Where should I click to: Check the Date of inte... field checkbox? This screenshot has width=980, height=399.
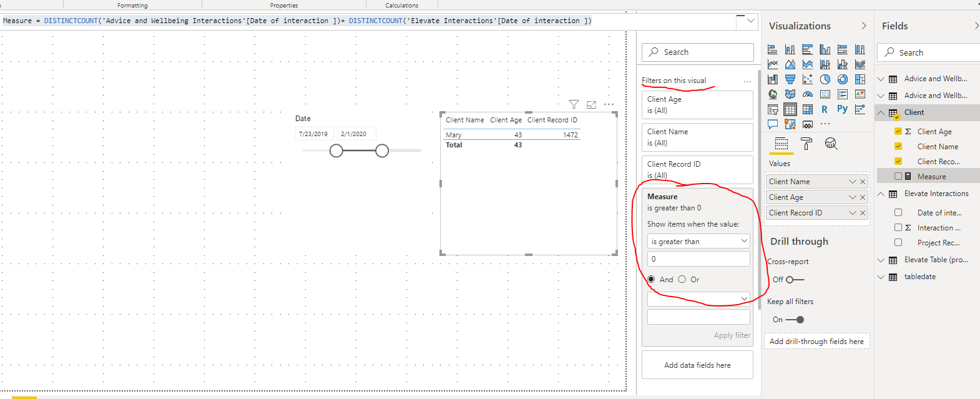click(x=898, y=212)
